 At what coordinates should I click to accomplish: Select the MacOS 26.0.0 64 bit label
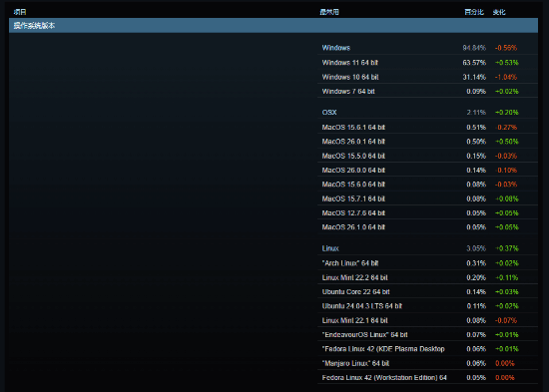(x=353, y=171)
